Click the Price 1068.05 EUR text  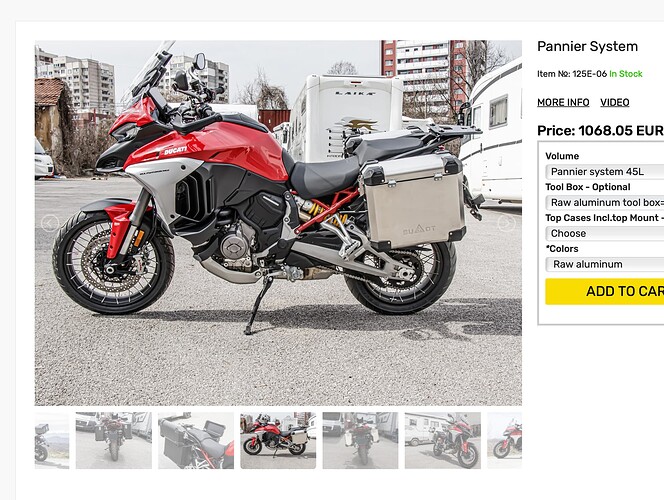click(x=600, y=130)
